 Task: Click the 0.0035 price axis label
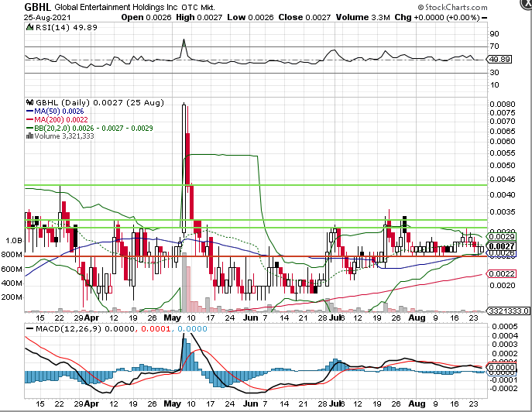503,212
